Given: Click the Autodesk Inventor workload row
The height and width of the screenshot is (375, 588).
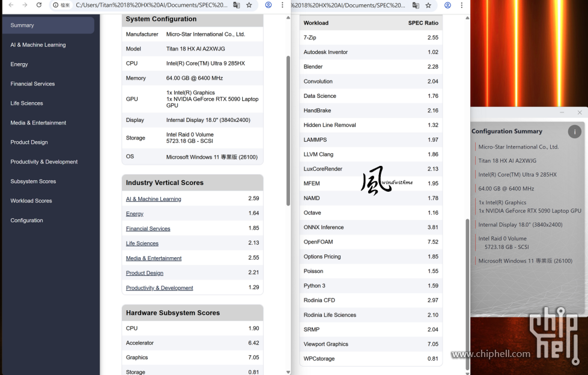Looking at the screenshot, I should tap(371, 52).
